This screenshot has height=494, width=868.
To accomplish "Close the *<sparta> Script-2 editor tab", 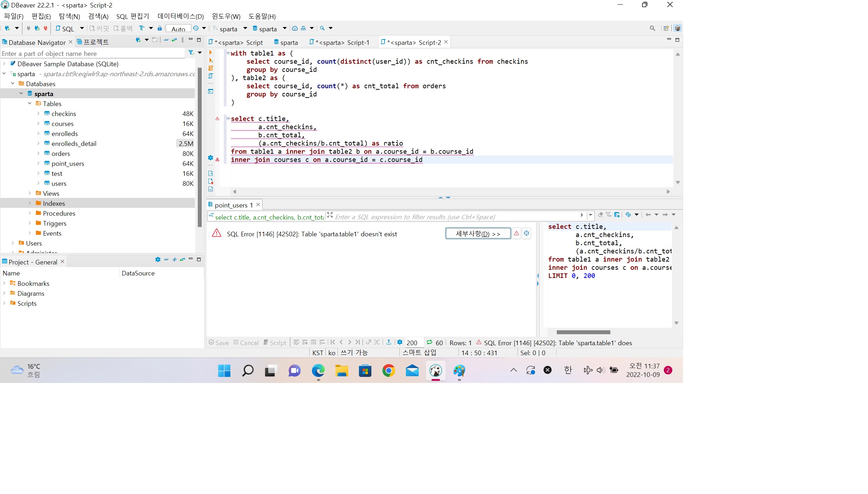I will [x=446, y=42].
